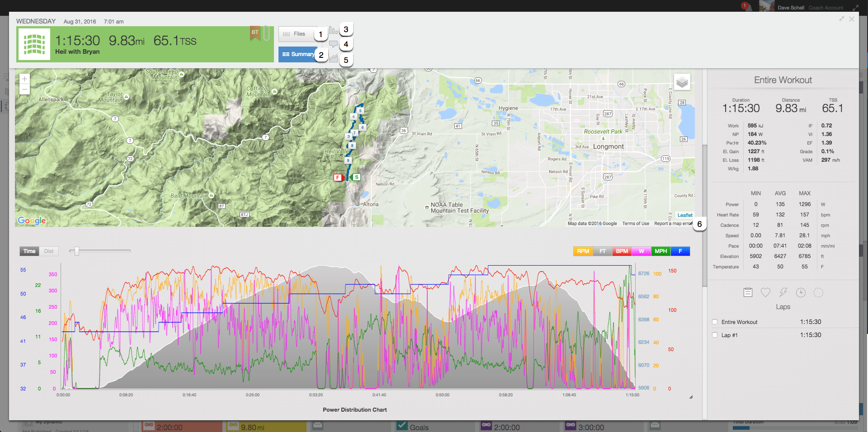Close the workout detail window
Viewport: 868px width, 432px height.
(x=852, y=19)
